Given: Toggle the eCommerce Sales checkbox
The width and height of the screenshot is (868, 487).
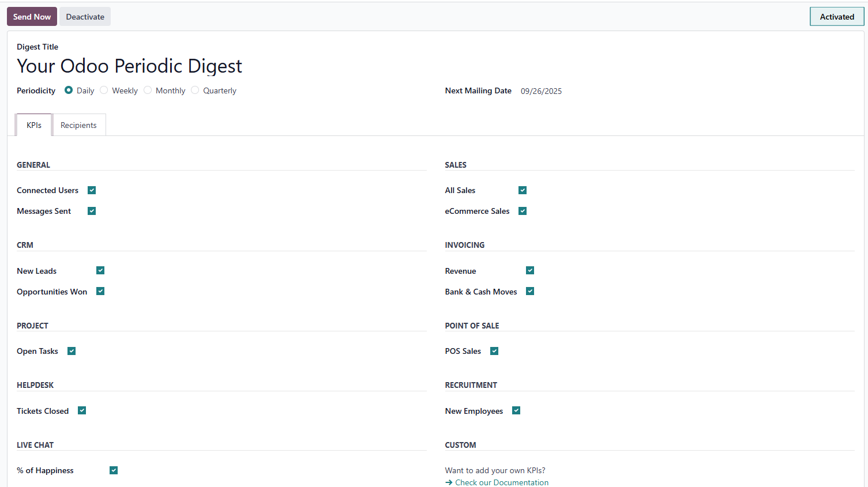Looking at the screenshot, I should pyautogui.click(x=523, y=211).
